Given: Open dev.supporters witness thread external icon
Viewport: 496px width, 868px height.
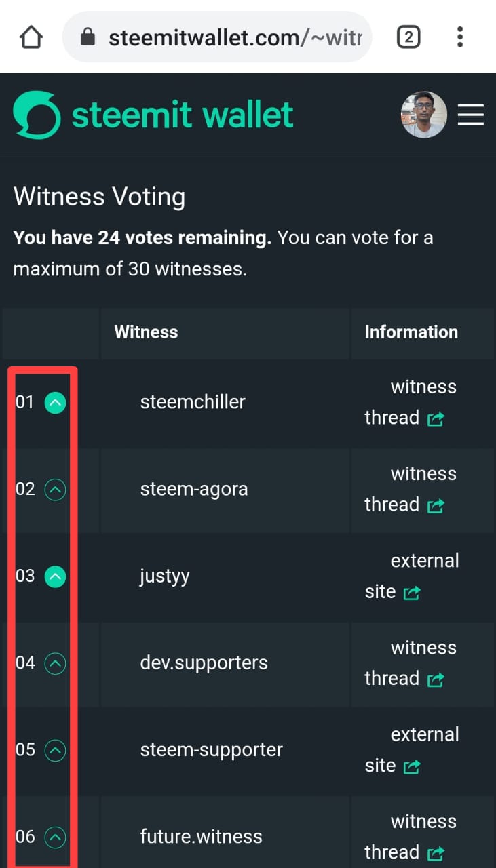Looking at the screenshot, I should tap(436, 679).
